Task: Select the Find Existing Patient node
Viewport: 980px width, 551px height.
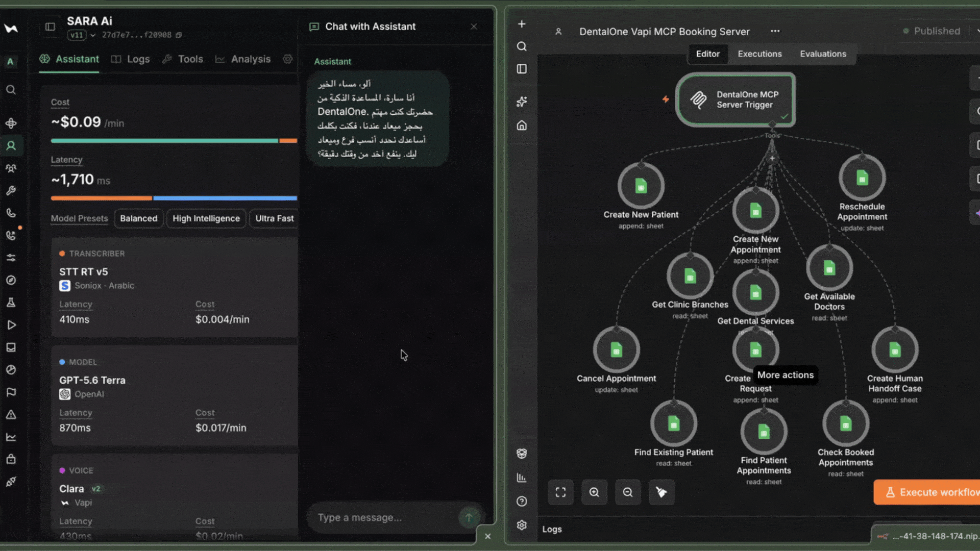Action: pos(674,423)
